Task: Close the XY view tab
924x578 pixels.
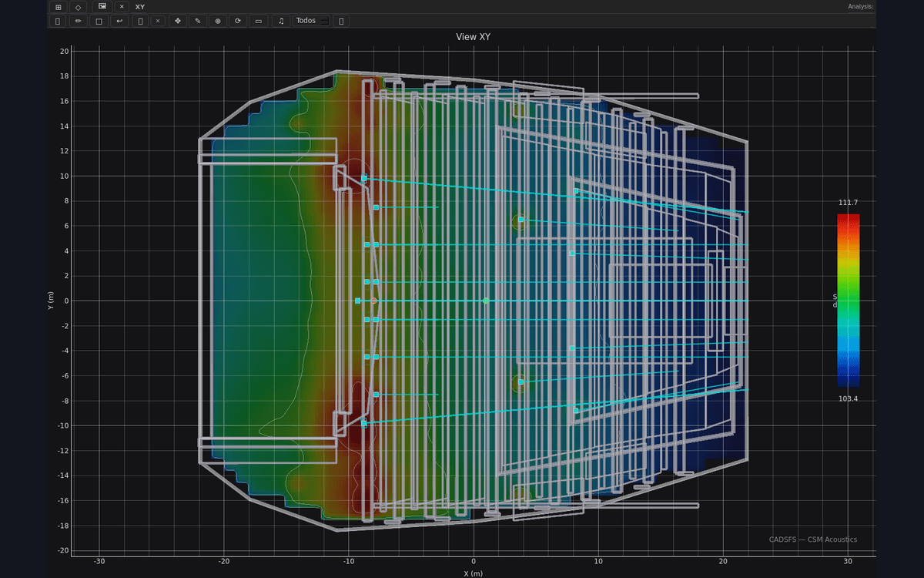Action: pos(122,7)
